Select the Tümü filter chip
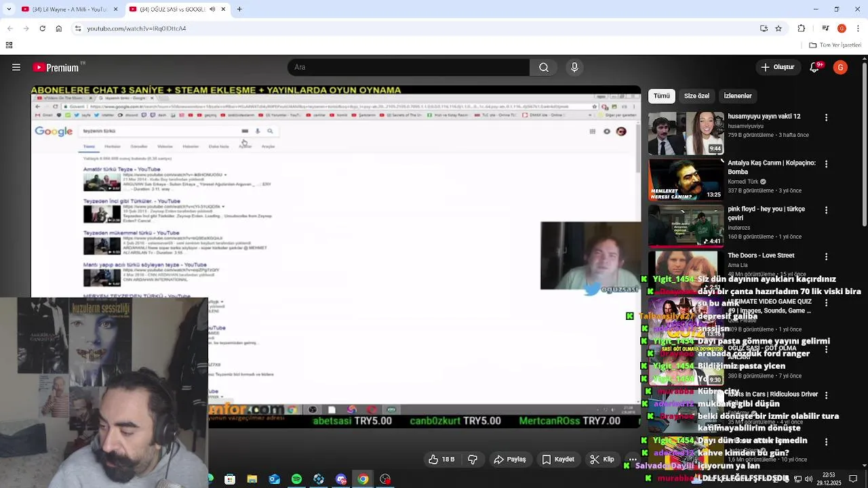The height and width of the screenshot is (488, 868). [x=662, y=96]
